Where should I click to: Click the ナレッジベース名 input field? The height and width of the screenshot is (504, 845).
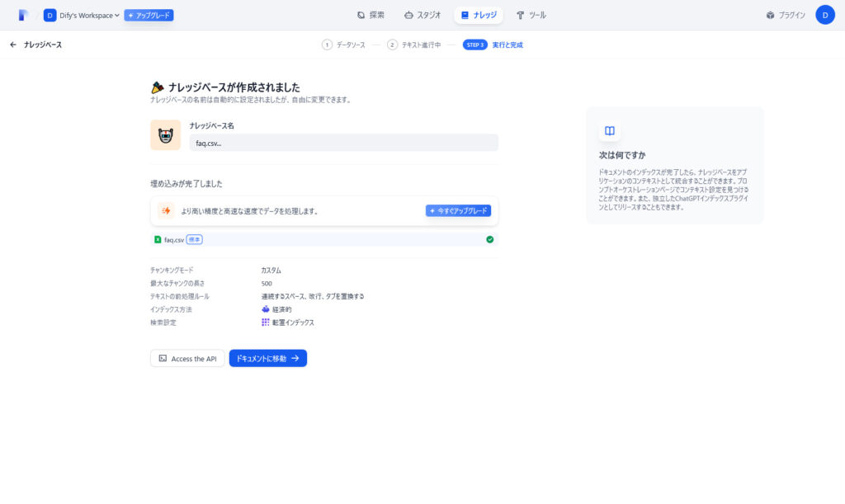[x=343, y=143]
